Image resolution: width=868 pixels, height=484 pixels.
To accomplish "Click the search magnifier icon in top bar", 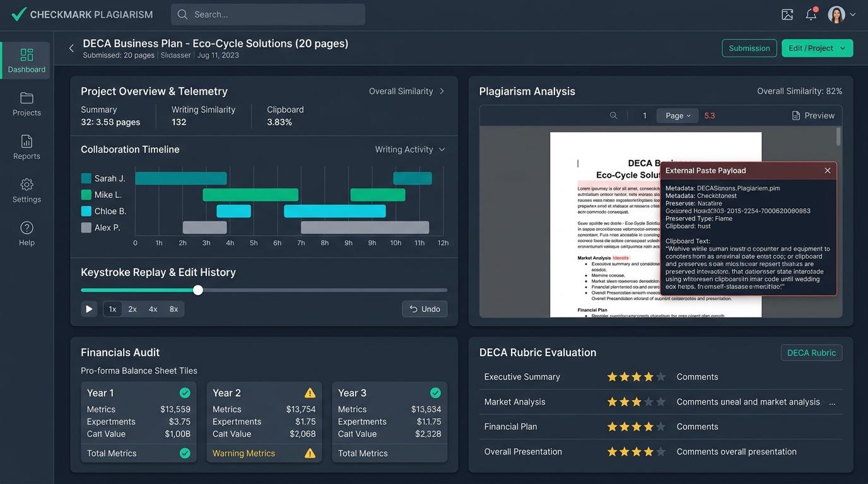I will point(183,14).
